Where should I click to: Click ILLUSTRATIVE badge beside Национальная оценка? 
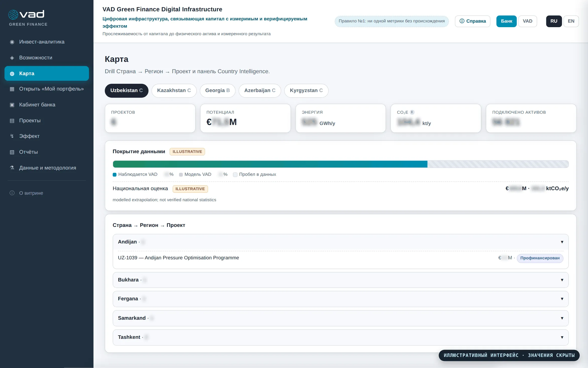(x=190, y=189)
